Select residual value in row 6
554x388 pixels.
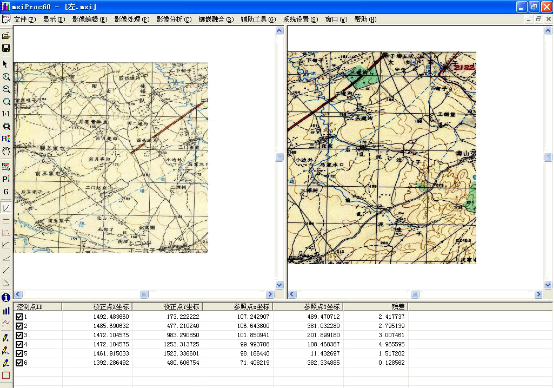pos(391,363)
